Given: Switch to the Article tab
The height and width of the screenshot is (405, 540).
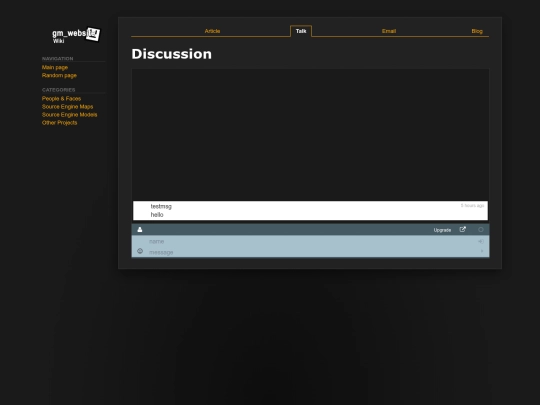Looking at the screenshot, I should [x=212, y=31].
